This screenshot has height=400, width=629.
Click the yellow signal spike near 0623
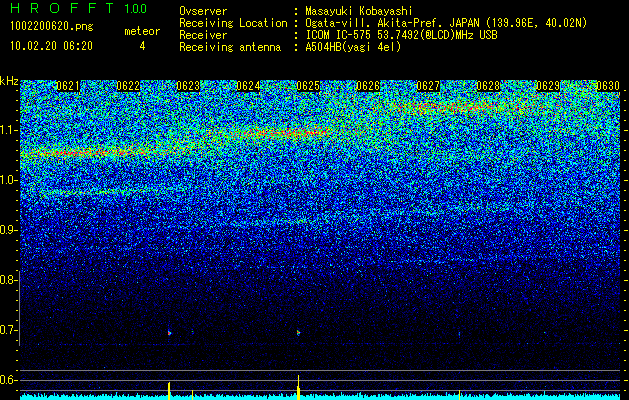coord(169,391)
